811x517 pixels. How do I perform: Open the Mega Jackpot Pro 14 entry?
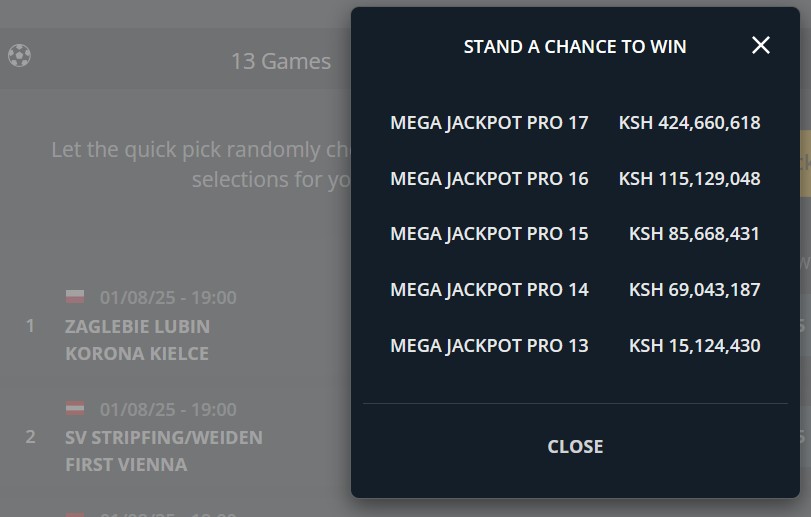[489, 290]
